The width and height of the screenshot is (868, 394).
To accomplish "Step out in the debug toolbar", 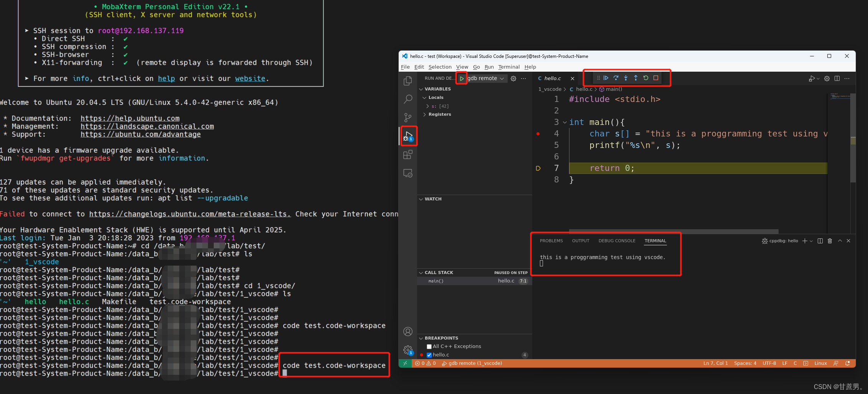I will click(636, 78).
